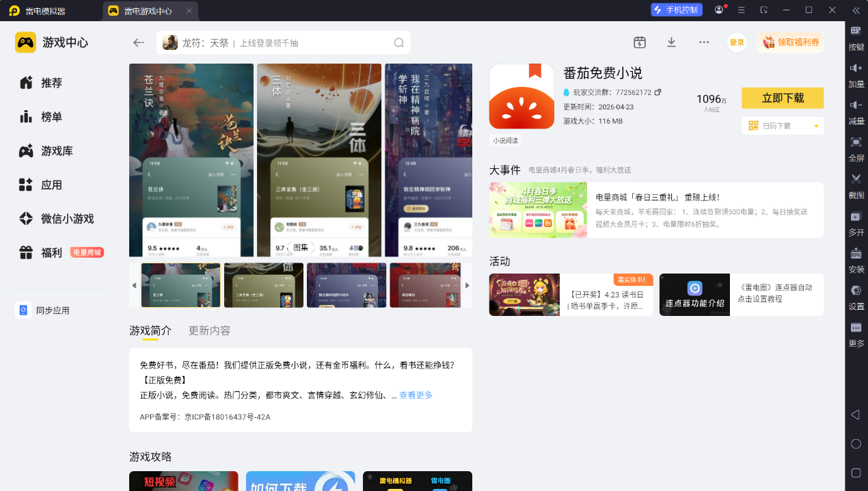Click the 小说阅读 category tag
This screenshot has height=491, width=868.
pyautogui.click(x=506, y=140)
